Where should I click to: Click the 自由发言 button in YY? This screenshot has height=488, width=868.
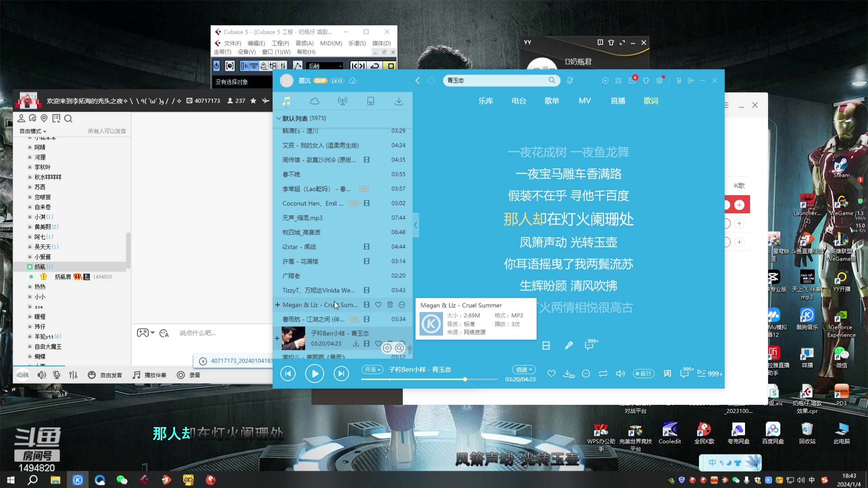coord(105,375)
